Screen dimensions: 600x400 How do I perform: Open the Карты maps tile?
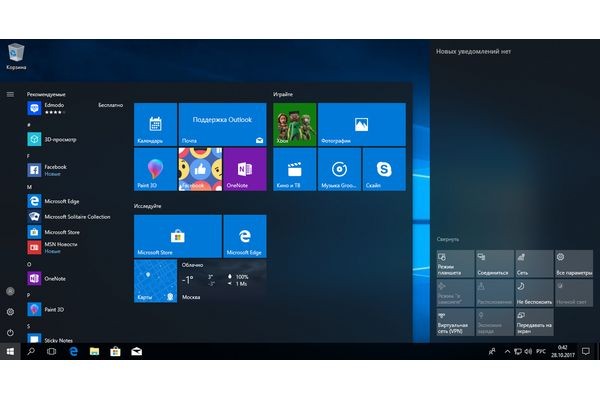coord(155,281)
